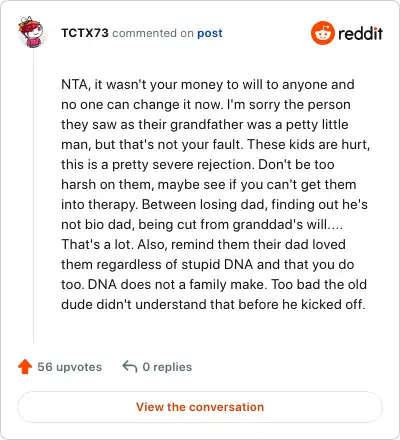Click the line starting "too. DNA does not"
This screenshot has height=440, width=400.
pos(214,285)
